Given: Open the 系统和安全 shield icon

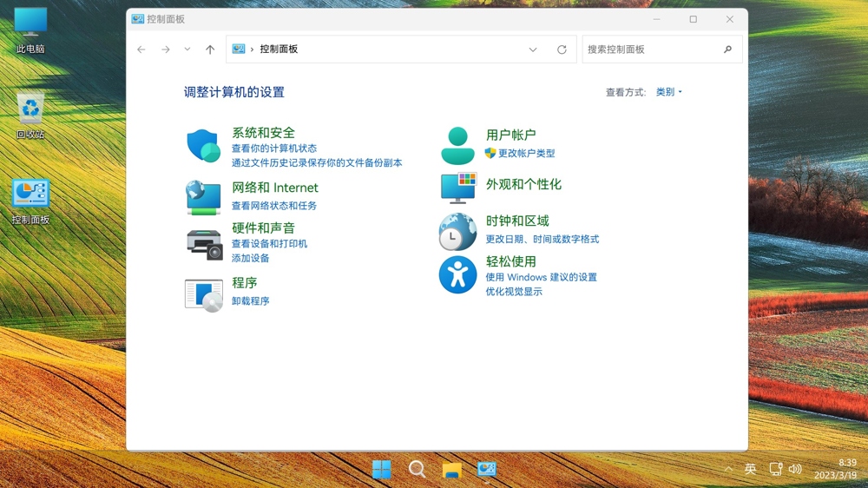Looking at the screenshot, I should [203, 146].
